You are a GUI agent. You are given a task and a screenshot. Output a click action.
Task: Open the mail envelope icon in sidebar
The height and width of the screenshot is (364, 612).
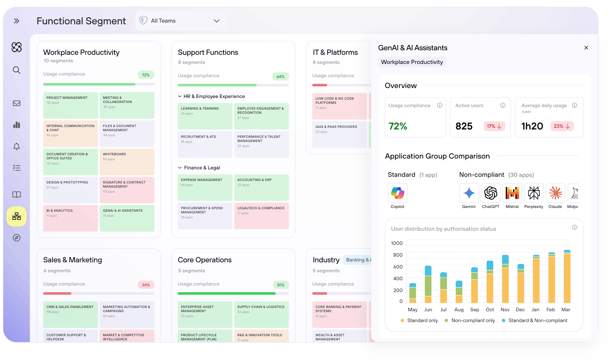(16, 103)
